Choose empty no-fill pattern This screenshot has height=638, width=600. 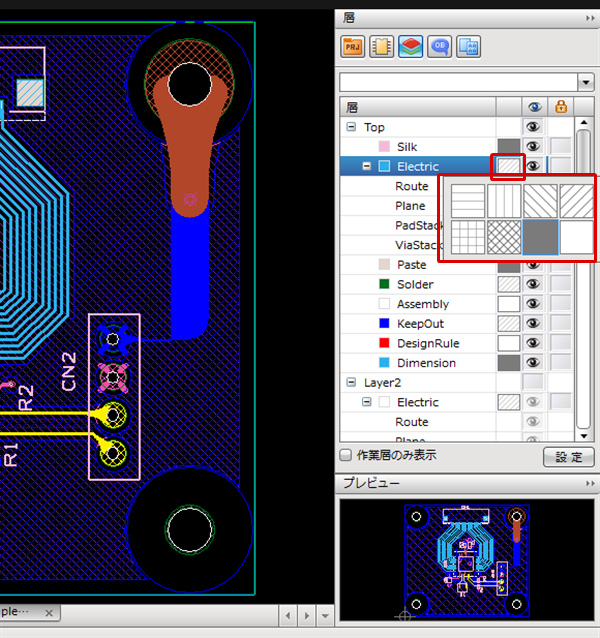576,237
